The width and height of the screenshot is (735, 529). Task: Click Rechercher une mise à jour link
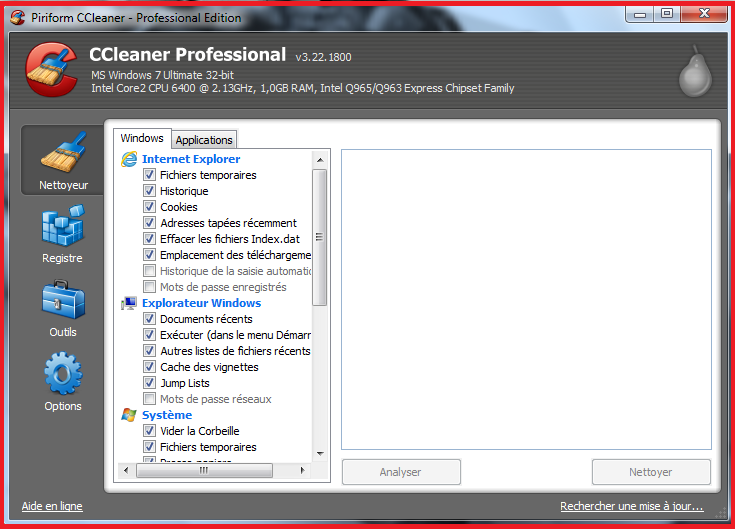pos(631,507)
